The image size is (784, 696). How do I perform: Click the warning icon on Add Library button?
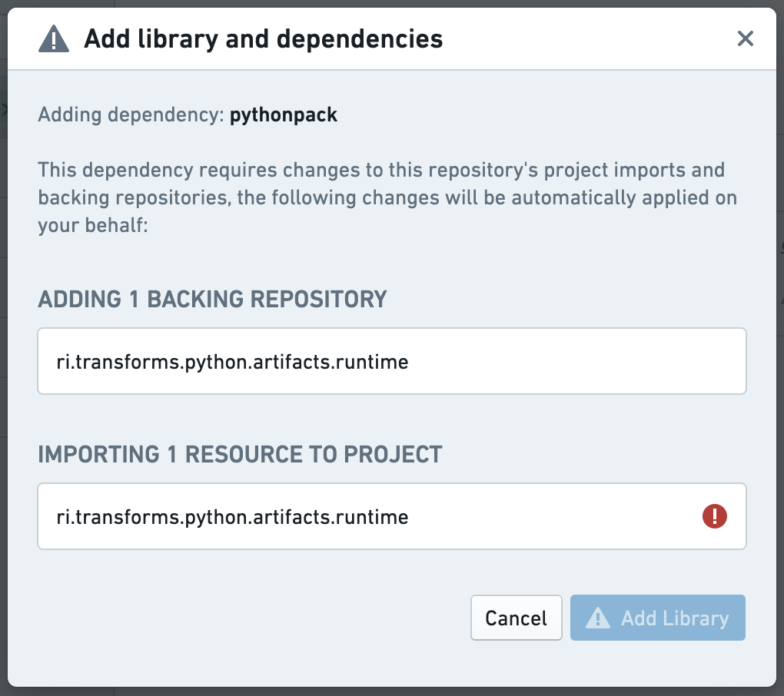[598, 618]
